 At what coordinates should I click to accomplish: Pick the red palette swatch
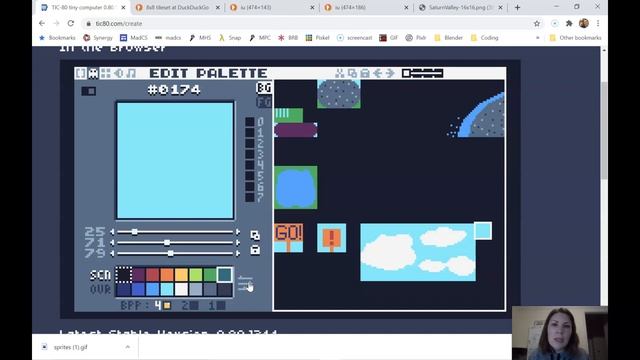coord(153,275)
